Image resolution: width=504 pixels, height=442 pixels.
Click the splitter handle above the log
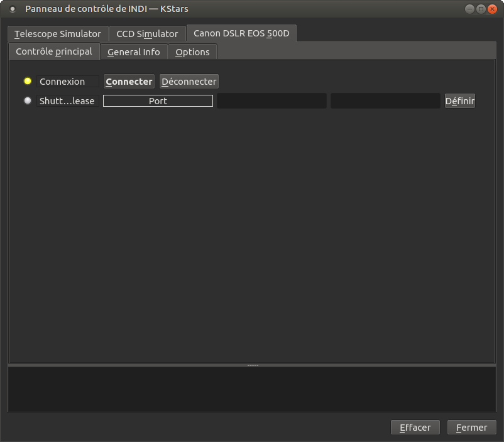click(x=253, y=365)
